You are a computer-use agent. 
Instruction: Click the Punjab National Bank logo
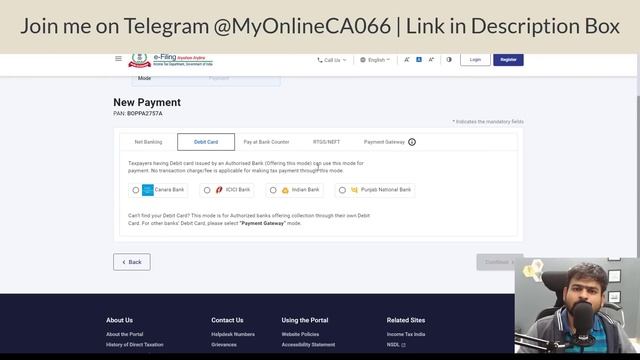(x=354, y=190)
